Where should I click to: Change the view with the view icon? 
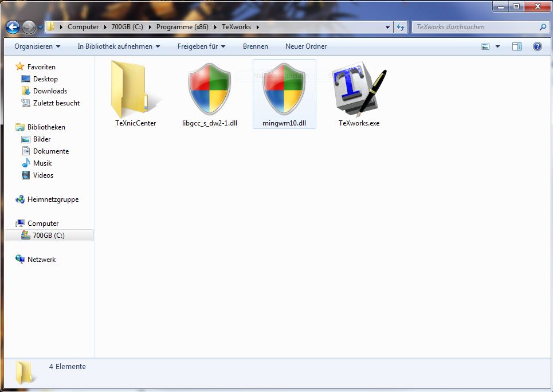click(x=485, y=46)
